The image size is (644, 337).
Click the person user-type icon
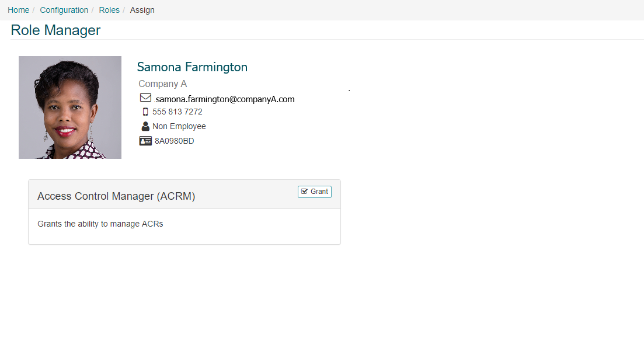145,126
